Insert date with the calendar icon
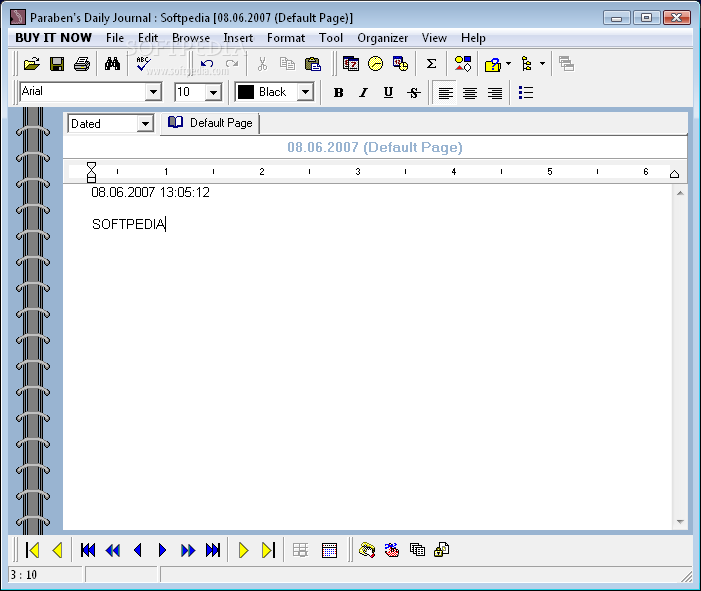Screen dimensions: 701x591 351,64
